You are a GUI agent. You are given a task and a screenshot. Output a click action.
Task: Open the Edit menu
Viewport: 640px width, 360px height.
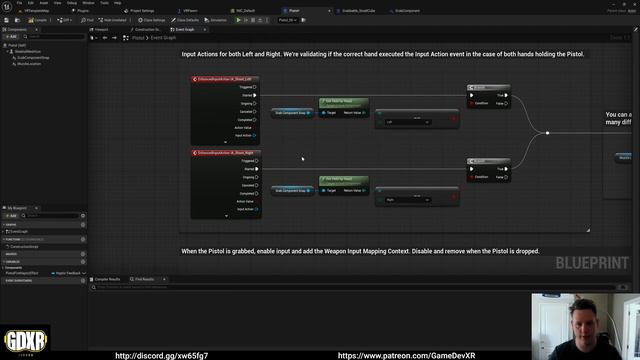[31, 3]
